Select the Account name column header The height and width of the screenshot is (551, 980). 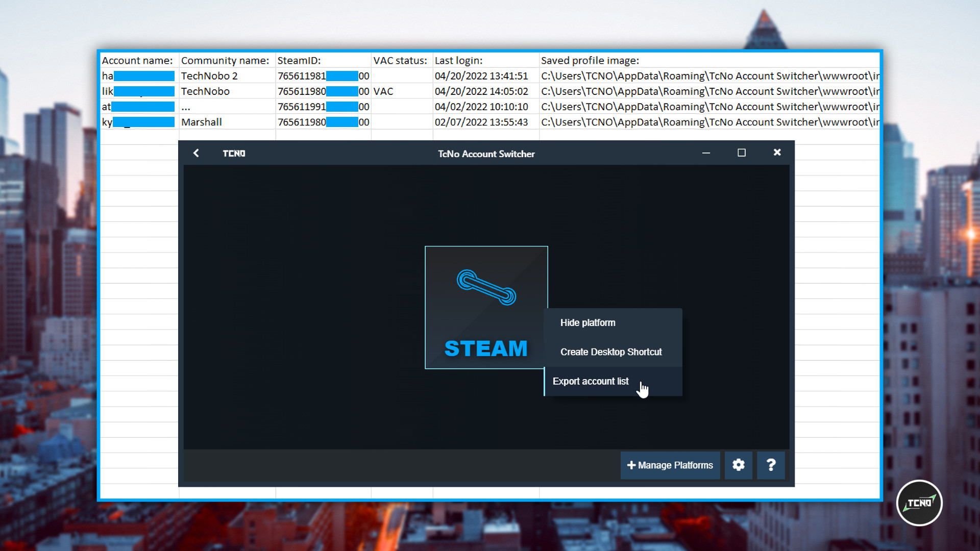pos(137,60)
